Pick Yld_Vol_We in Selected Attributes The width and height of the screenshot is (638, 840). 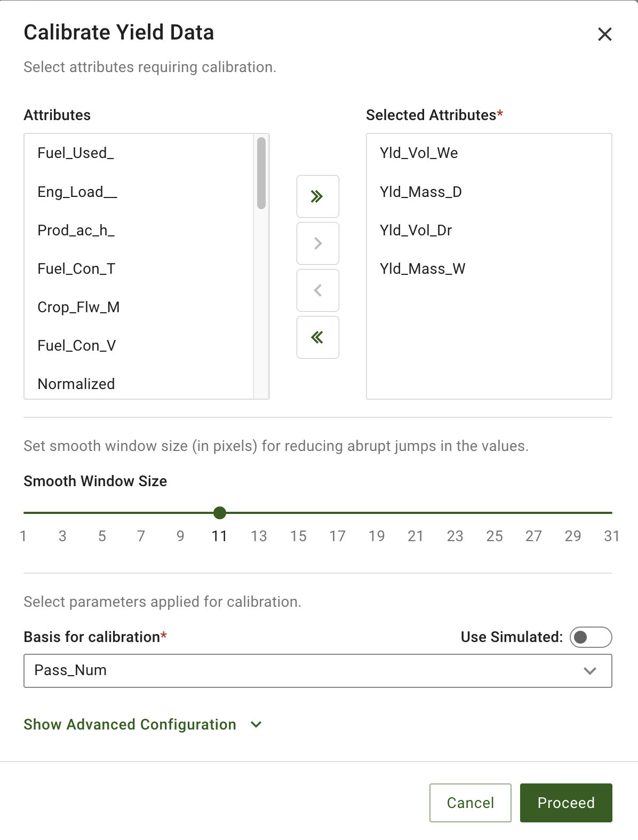(419, 153)
